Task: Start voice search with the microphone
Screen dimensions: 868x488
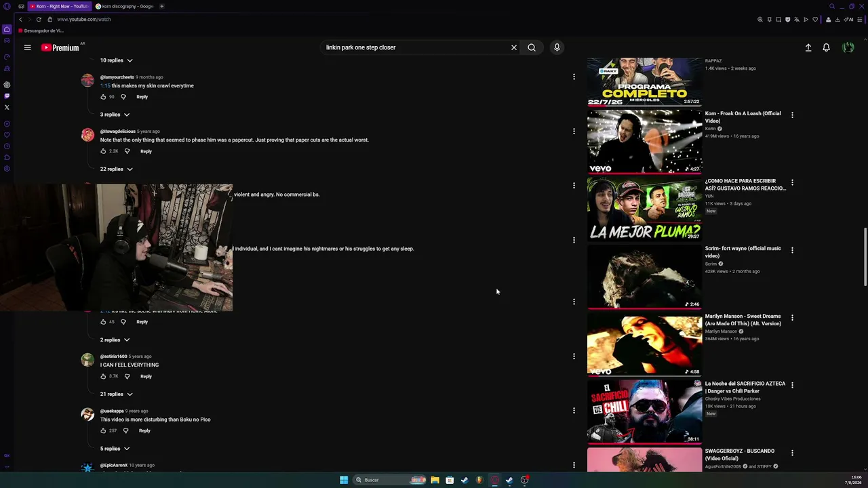Action: coord(557,47)
